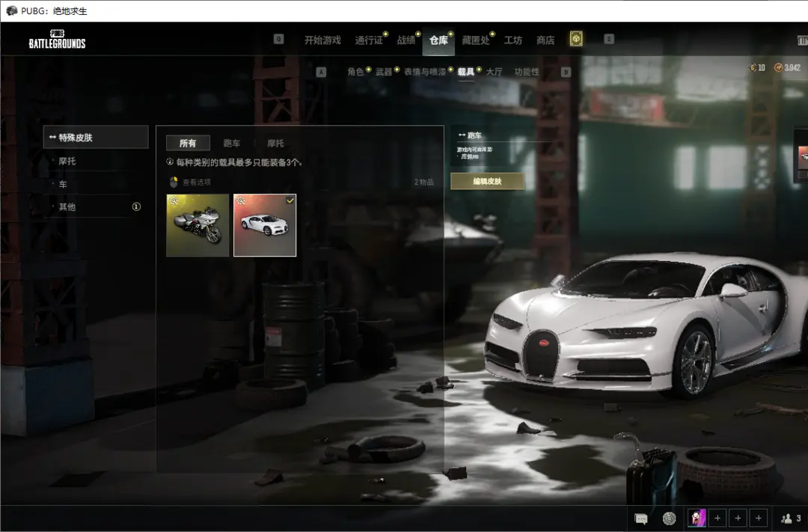Click the A key sub-tab icon

pyautogui.click(x=321, y=72)
